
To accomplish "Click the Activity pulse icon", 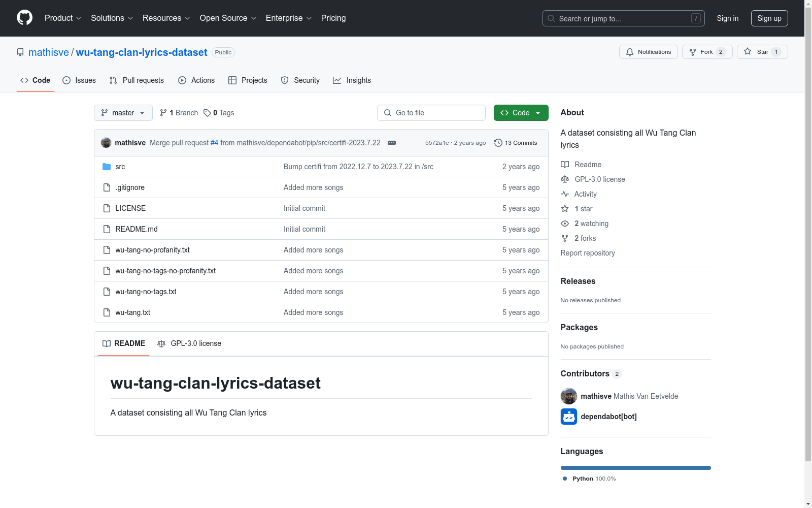I will (565, 194).
